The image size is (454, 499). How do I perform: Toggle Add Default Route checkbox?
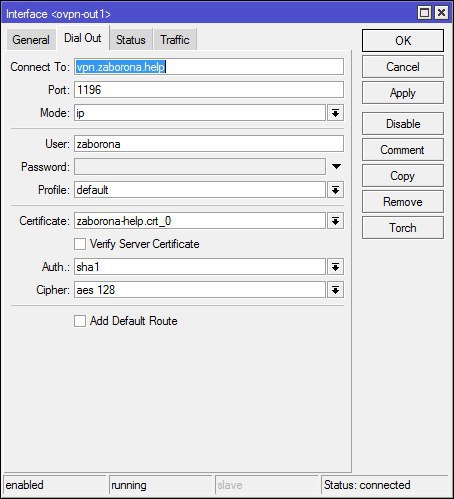point(80,321)
